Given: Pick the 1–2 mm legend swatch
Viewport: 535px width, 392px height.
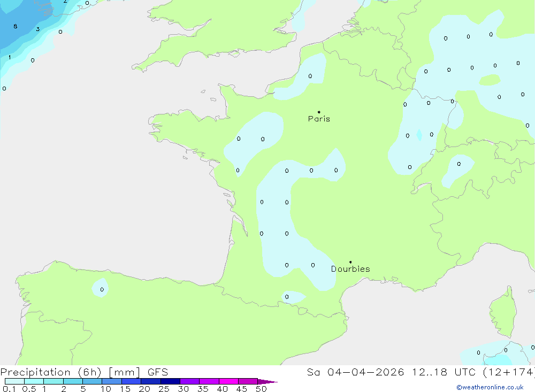Looking at the screenshot, I should (53, 381).
